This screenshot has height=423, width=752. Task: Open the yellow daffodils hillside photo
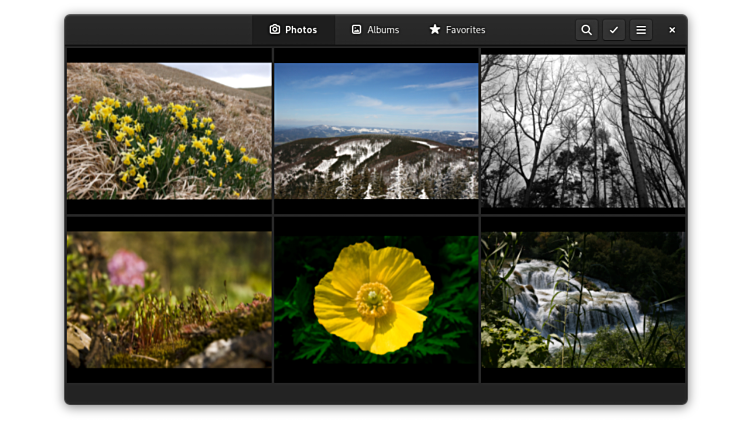pos(169,131)
